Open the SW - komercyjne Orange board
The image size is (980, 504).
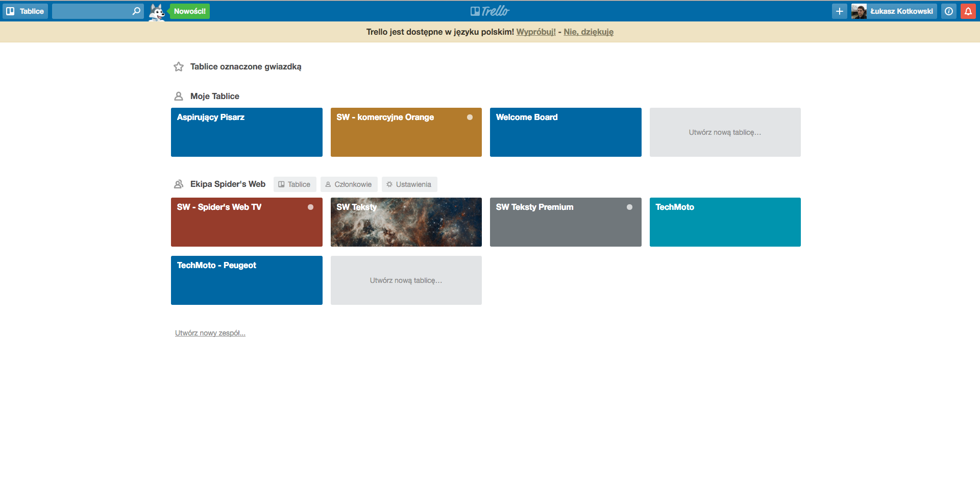[406, 132]
